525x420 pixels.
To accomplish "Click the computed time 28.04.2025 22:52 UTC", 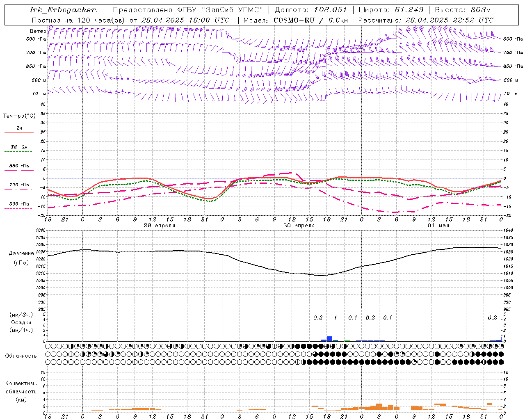I will (450, 20).
